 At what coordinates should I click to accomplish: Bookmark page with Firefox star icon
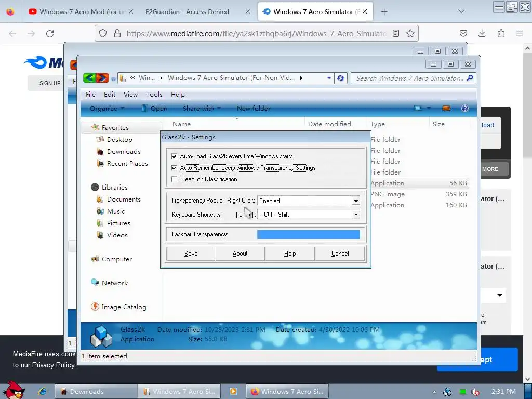pyautogui.click(x=410, y=33)
